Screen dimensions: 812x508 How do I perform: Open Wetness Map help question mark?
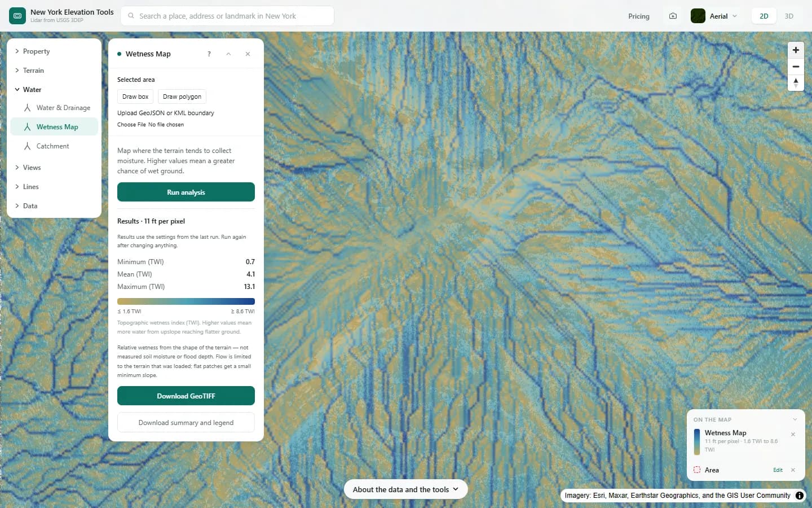pyautogui.click(x=209, y=54)
